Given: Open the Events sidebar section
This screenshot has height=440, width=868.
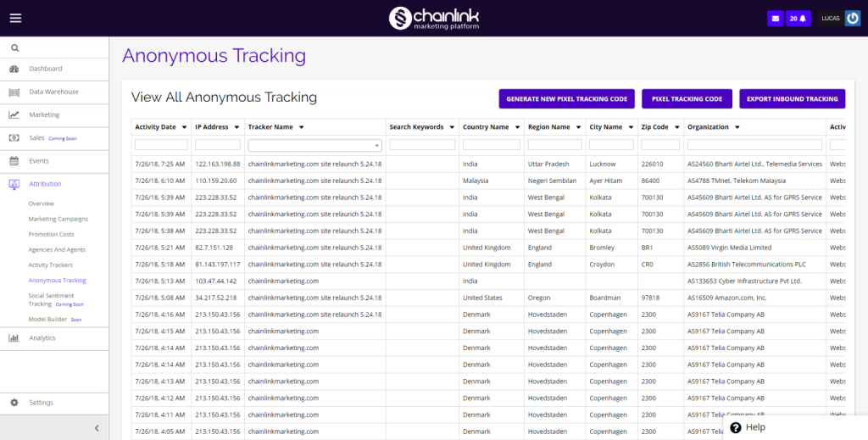Looking at the screenshot, I should tap(39, 161).
